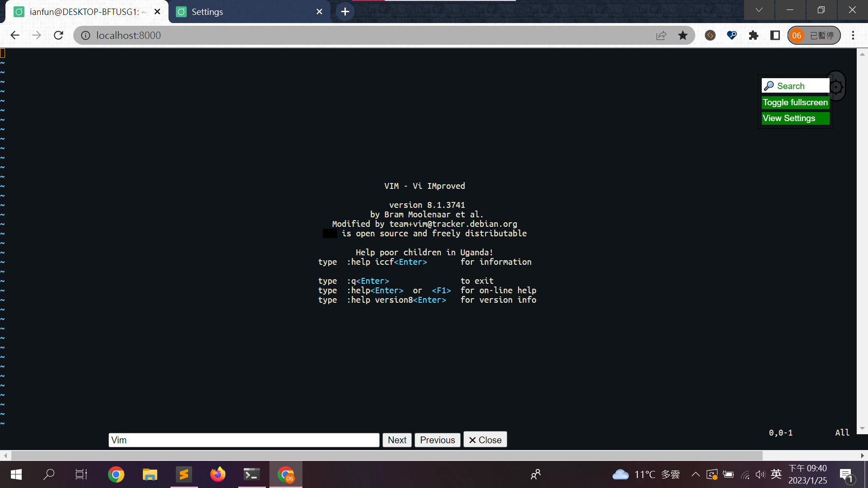Toggle the 英 input language indicator
The width and height of the screenshot is (868, 488).
point(776,474)
